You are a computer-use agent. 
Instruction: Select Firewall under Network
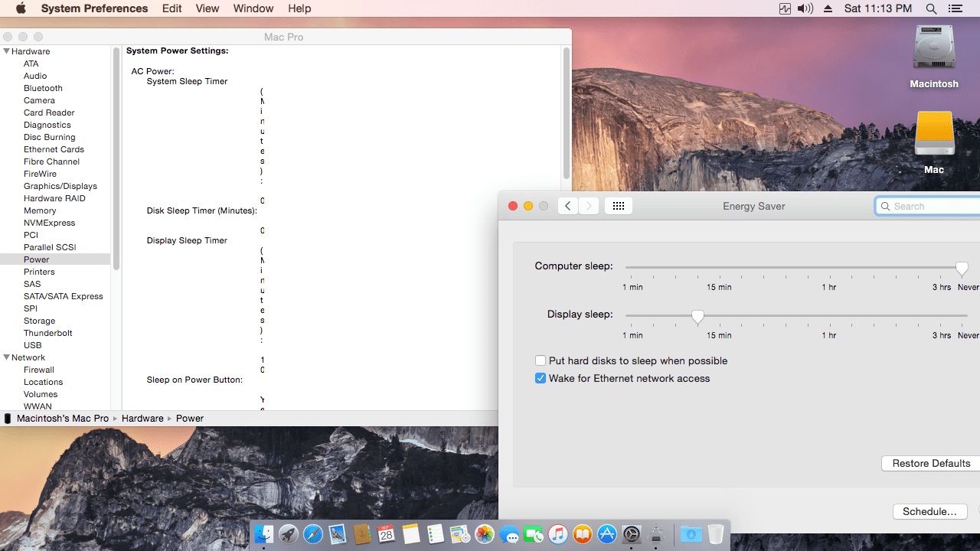tap(38, 370)
